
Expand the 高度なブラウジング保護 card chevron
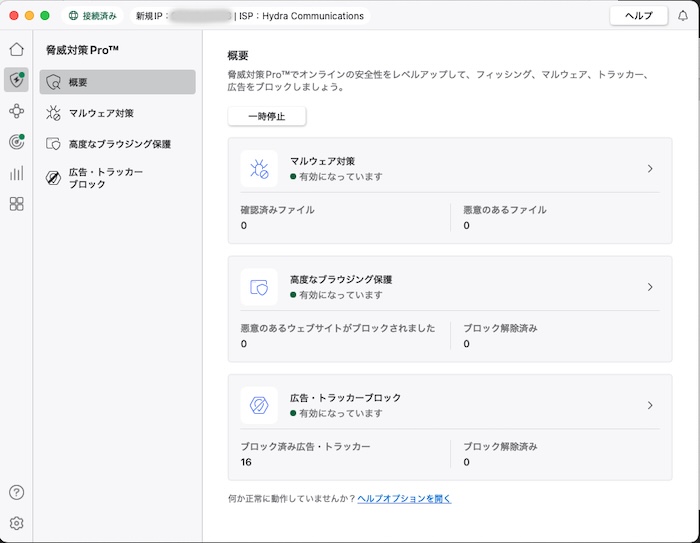click(x=650, y=287)
